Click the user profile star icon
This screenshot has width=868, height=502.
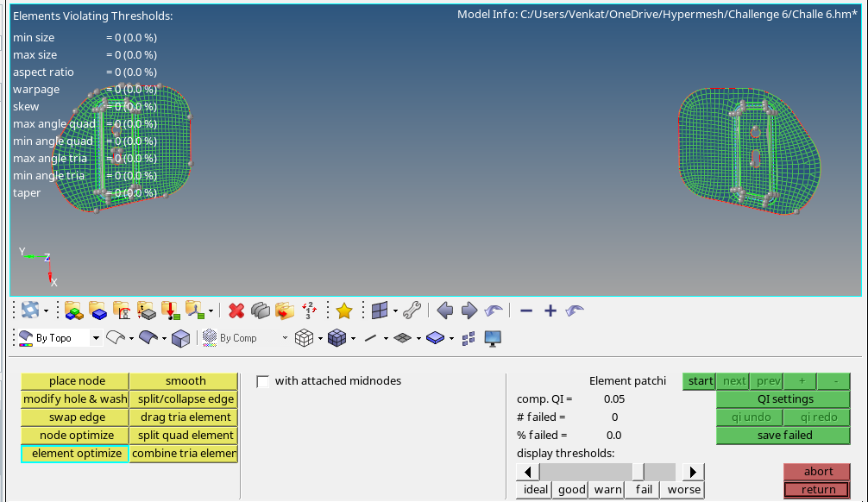[343, 311]
